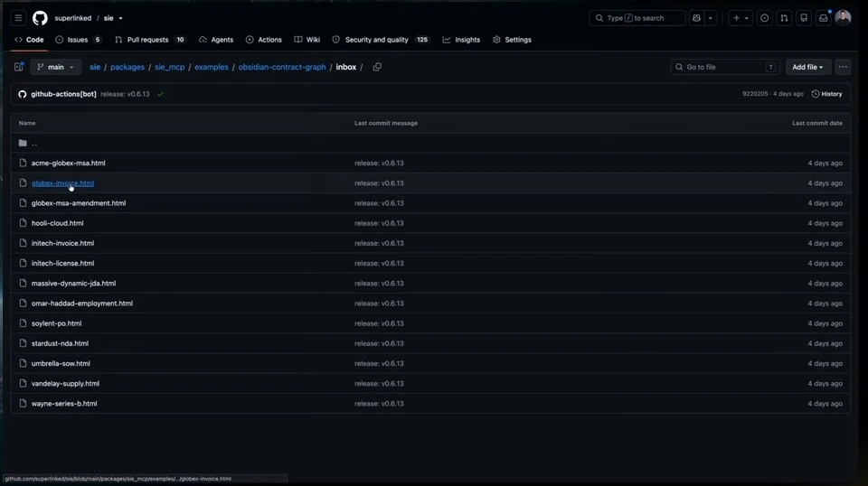The height and width of the screenshot is (486, 868).
Task: Open stardust-nda.html file
Action: click(x=60, y=343)
